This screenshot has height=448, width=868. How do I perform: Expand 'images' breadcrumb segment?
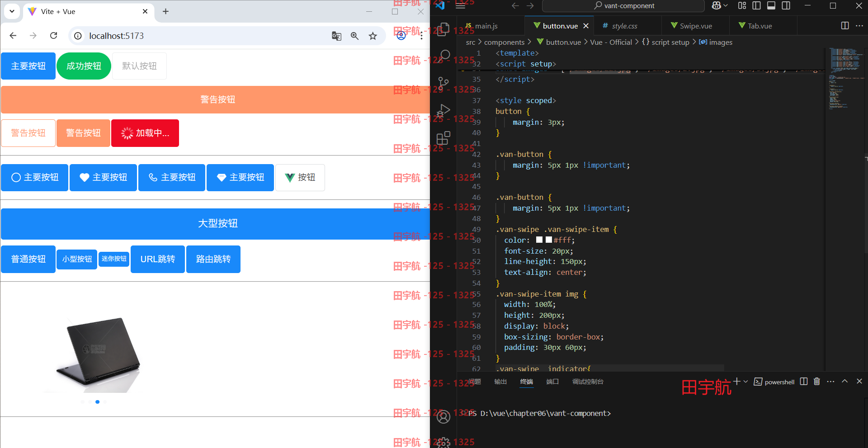tap(716, 42)
